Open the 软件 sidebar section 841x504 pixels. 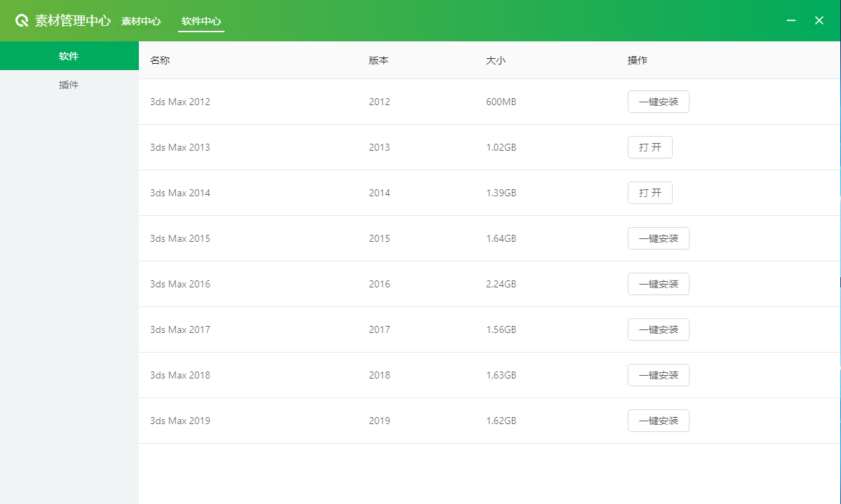point(69,56)
